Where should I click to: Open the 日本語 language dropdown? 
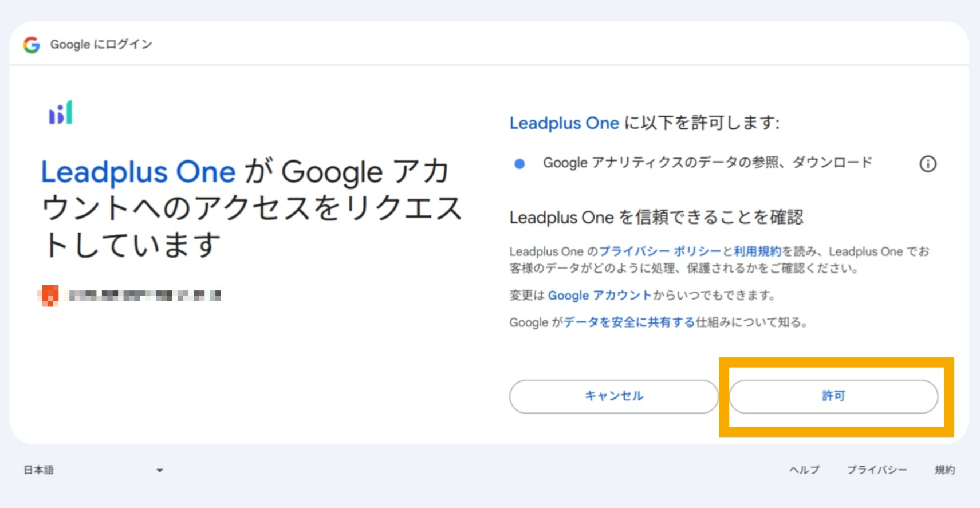[92, 470]
